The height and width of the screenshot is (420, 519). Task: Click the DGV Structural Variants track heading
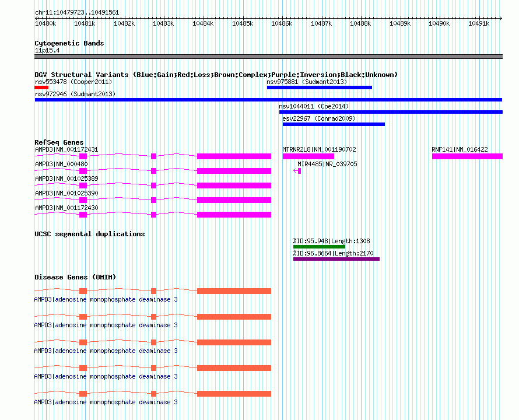[x=216, y=75]
